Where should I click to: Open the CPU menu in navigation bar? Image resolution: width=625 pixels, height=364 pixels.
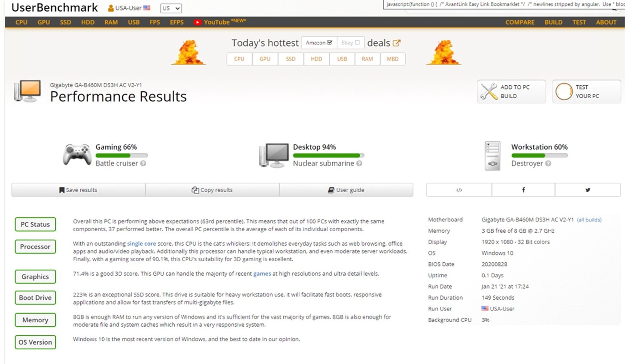click(x=21, y=22)
